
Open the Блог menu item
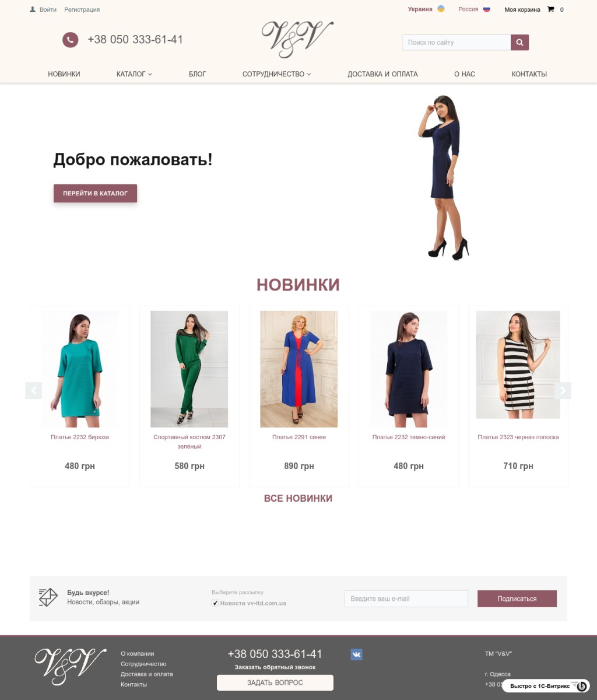coord(198,74)
